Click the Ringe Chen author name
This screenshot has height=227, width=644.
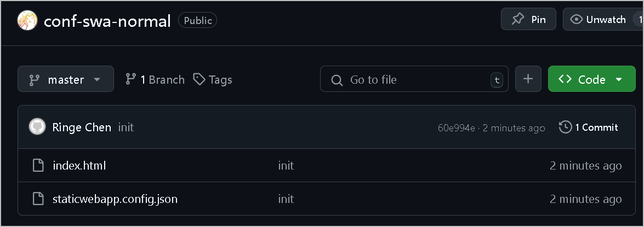[x=82, y=127]
